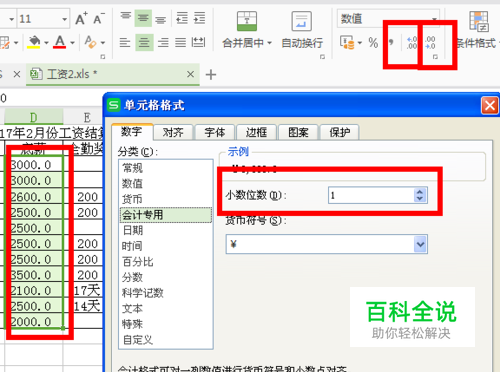This screenshot has width=500, height=372.
Task: Select column D header
Action: pyautogui.click(x=33, y=117)
